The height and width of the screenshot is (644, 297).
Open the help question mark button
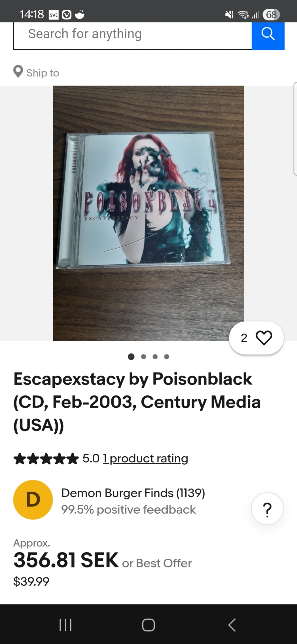click(x=267, y=509)
